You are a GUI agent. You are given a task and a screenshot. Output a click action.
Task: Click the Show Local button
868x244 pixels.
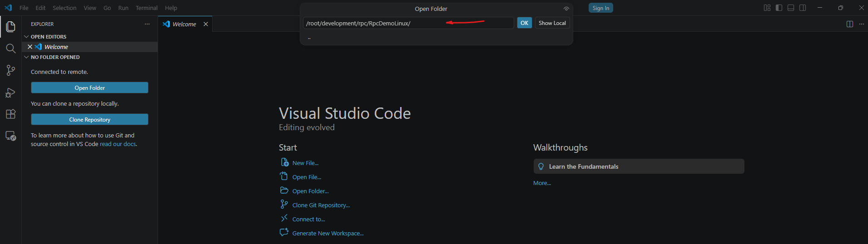click(x=552, y=23)
